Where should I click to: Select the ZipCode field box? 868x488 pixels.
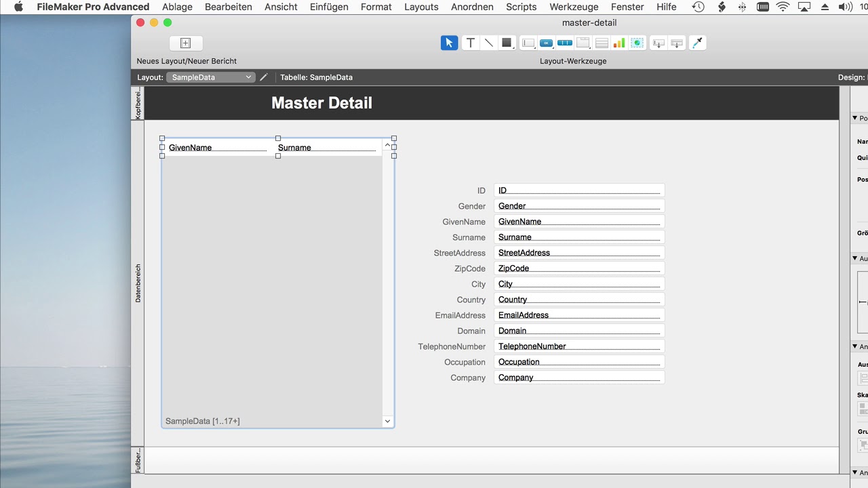(579, 268)
